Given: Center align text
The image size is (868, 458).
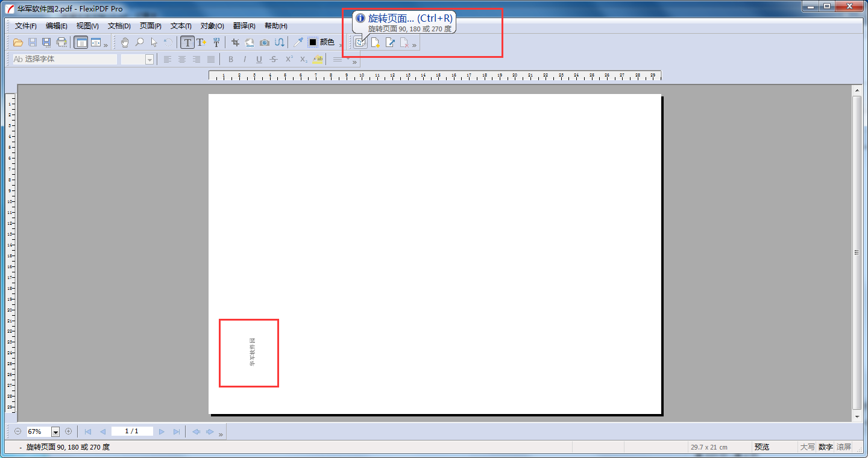Looking at the screenshot, I should tap(181, 59).
